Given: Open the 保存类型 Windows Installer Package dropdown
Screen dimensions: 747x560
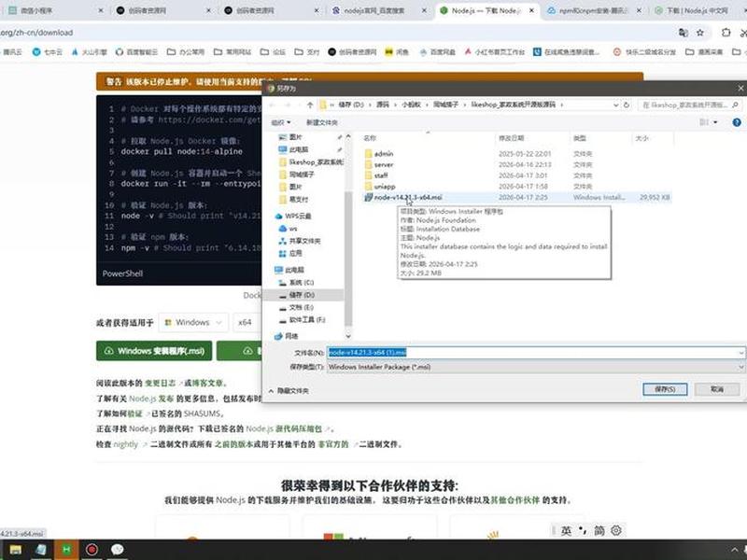Looking at the screenshot, I should pyautogui.click(x=535, y=367).
